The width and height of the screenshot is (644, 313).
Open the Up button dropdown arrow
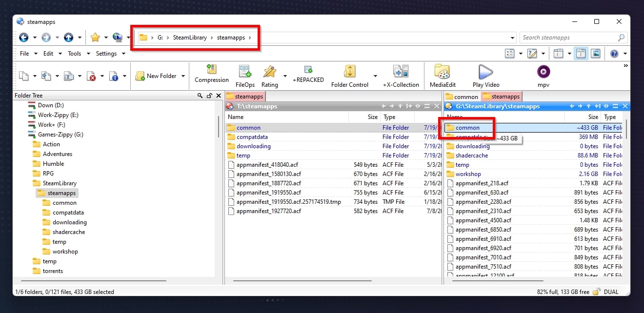click(x=80, y=38)
